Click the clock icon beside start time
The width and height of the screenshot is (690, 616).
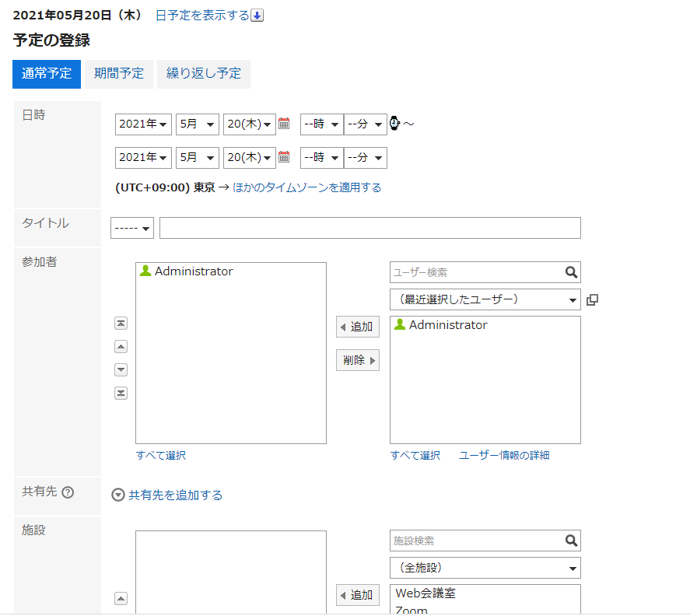(395, 124)
